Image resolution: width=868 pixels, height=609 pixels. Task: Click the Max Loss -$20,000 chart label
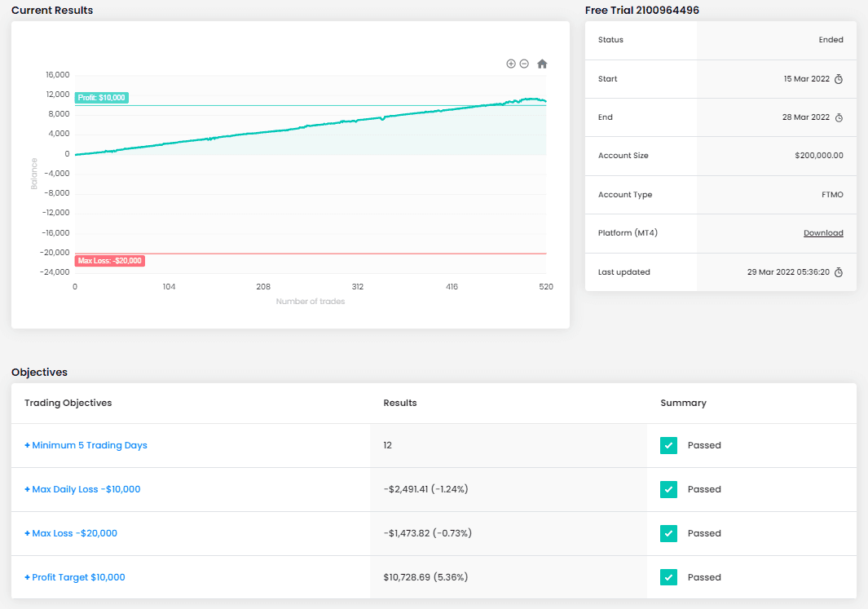109,261
